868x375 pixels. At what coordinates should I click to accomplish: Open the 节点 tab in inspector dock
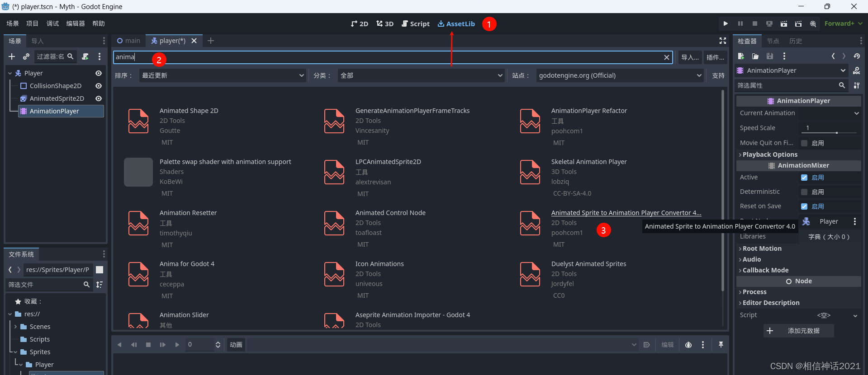point(773,41)
